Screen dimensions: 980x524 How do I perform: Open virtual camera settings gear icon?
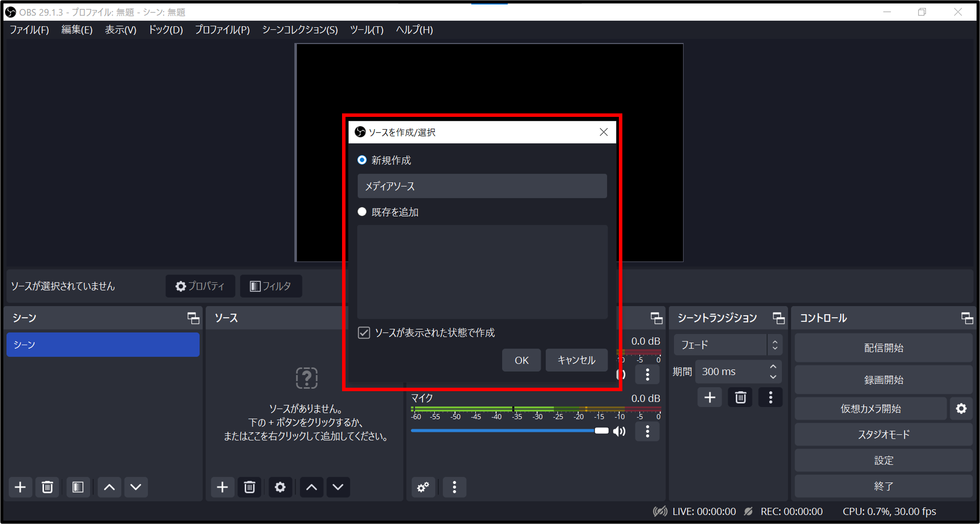(961, 409)
